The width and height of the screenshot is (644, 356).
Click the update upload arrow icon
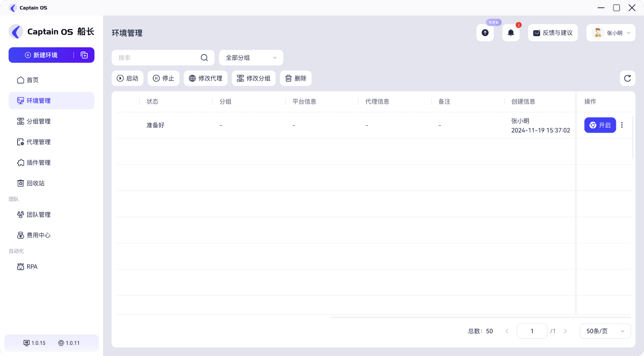(485, 33)
